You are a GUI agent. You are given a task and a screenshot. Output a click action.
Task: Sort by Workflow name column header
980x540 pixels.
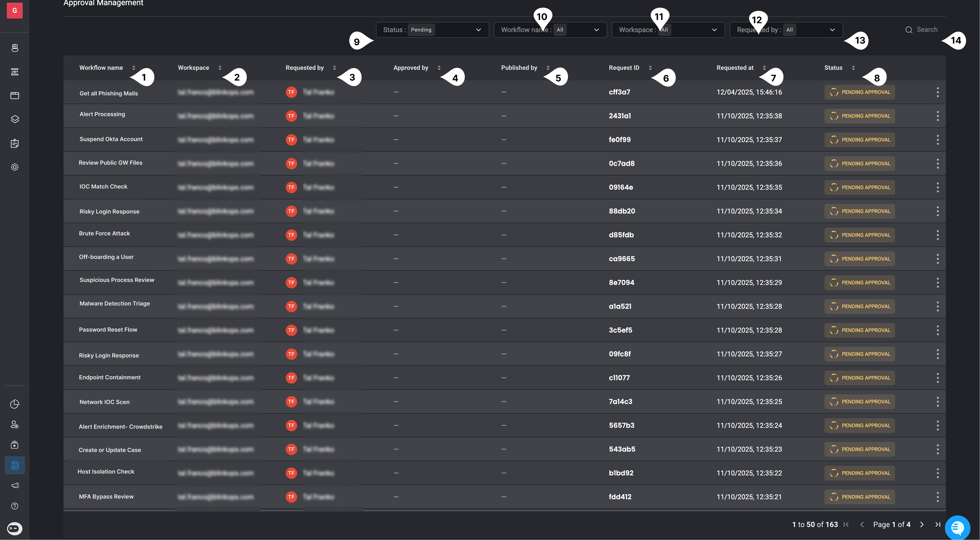click(x=133, y=68)
